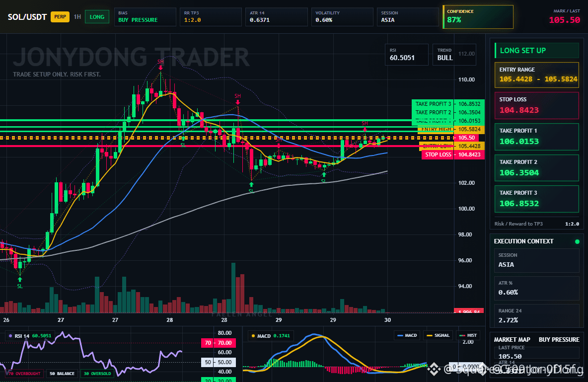The height and width of the screenshot is (382, 588).
Task: Click the red STOP LOSS 104.8423 chart tag
Action: pos(453,154)
